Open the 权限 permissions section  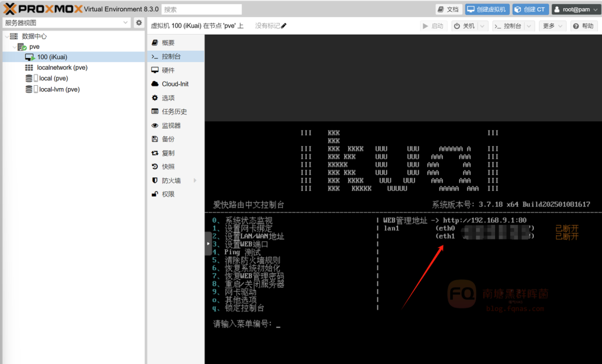click(x=168, y=194)
